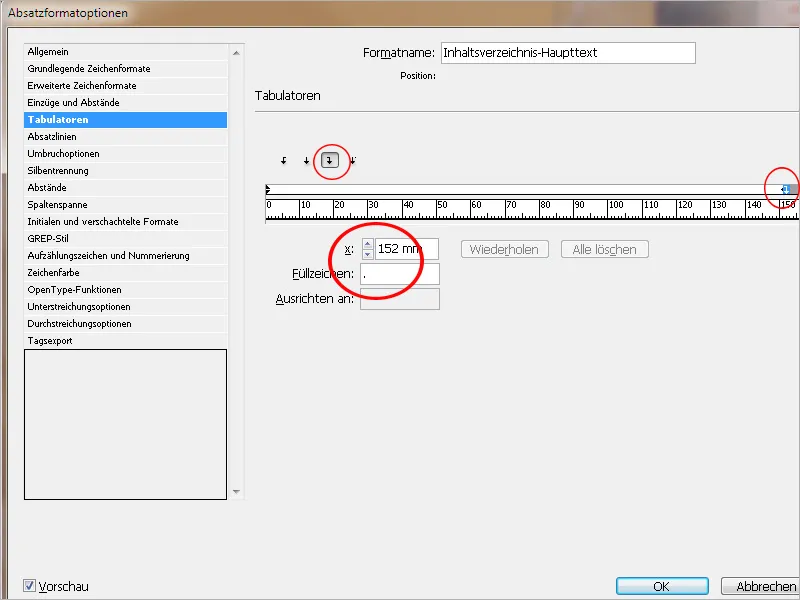Click the Alle löschen button
The height and width of the screenshot is (600, 800).
pyautogui.click(x=605, y=249)
